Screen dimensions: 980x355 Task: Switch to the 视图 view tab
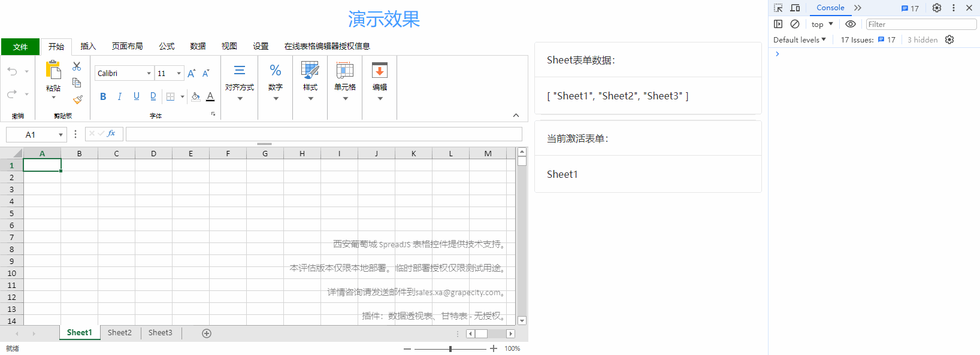tap(229, 46)
